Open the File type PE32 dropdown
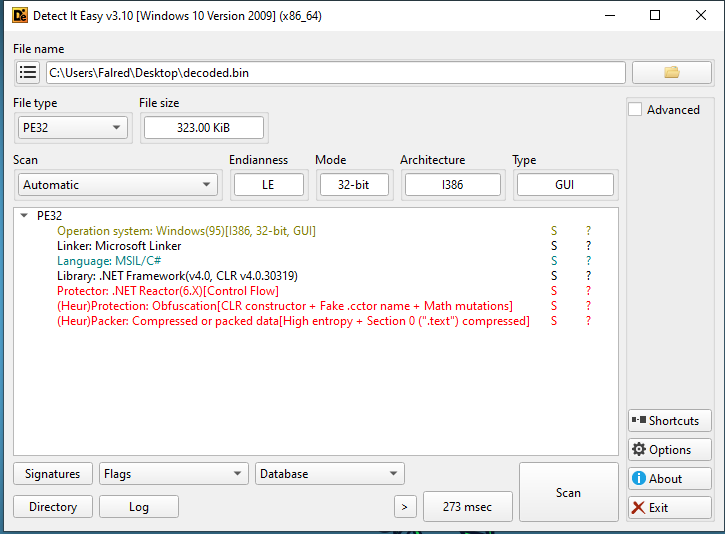The width and height of the screenshot is (725, 534). (x=73, y=127)
